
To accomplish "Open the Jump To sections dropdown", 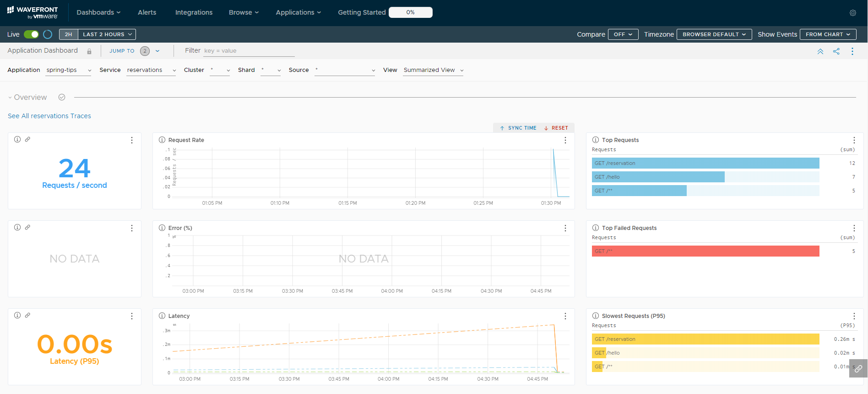I will point(134,51).
